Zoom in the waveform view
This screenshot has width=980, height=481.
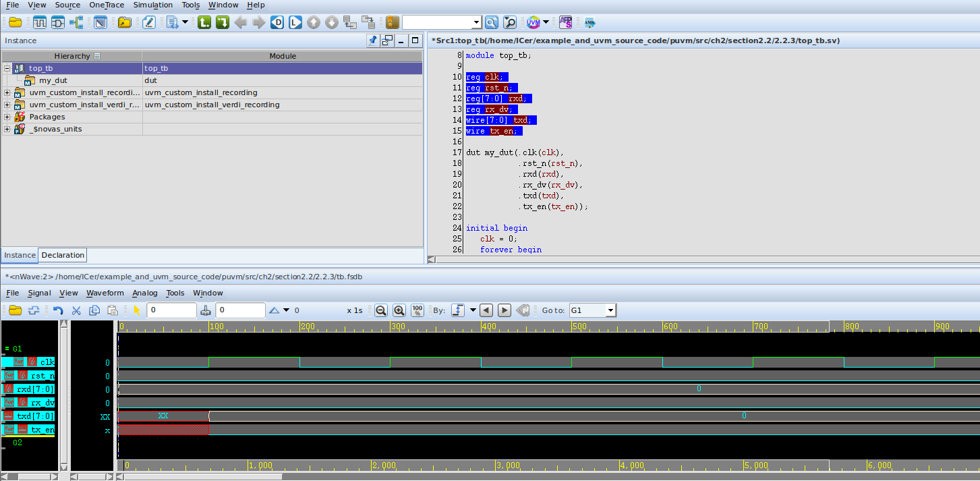(x=399, y=310)
